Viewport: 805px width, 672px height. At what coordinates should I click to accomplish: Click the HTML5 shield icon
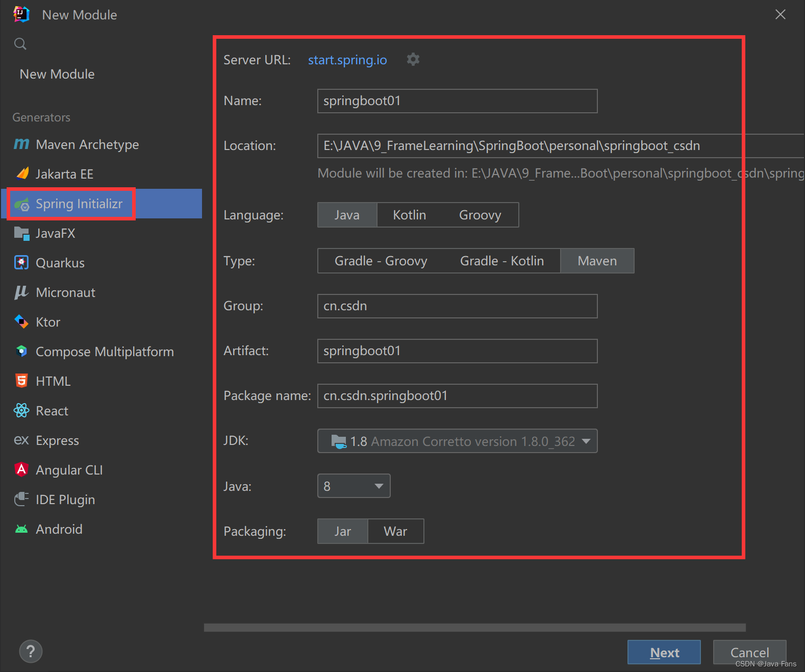[x=21, y=381]
